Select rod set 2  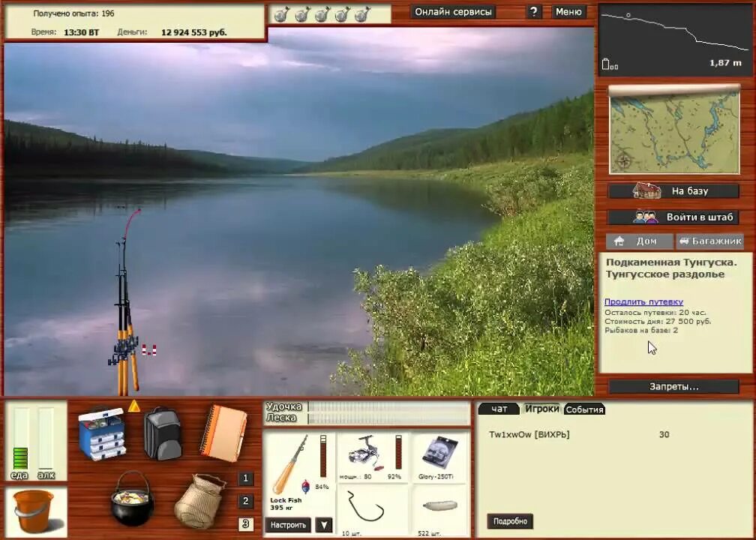click(x=245, y=501)
